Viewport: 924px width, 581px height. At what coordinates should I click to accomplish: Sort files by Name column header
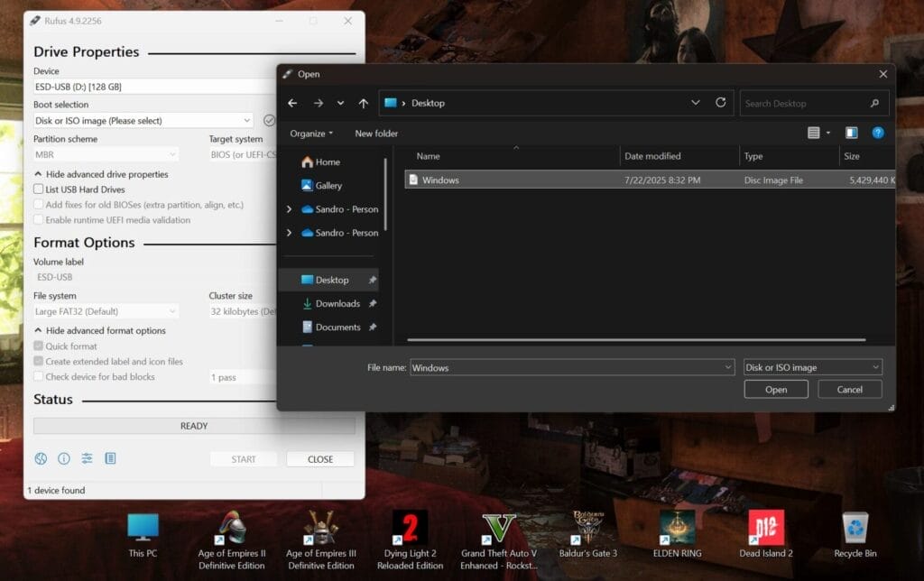coord(429,156)
